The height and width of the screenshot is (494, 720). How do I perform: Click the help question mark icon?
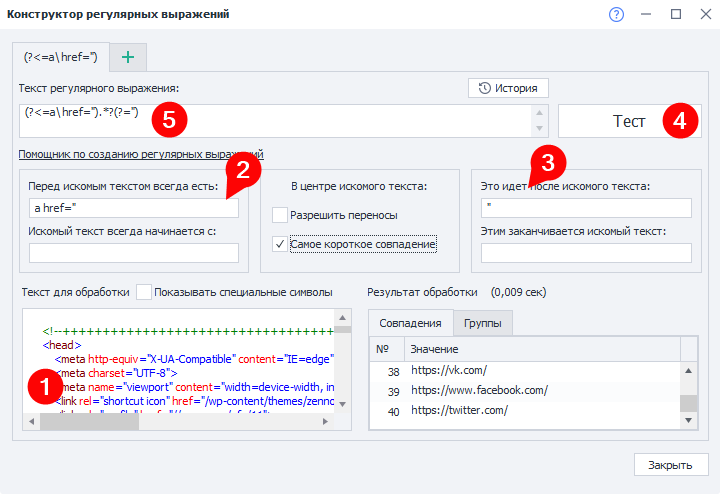[616, 14]
